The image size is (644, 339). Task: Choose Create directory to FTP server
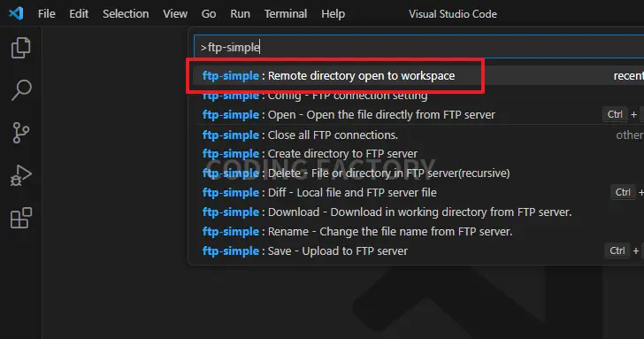coord(418,154)
